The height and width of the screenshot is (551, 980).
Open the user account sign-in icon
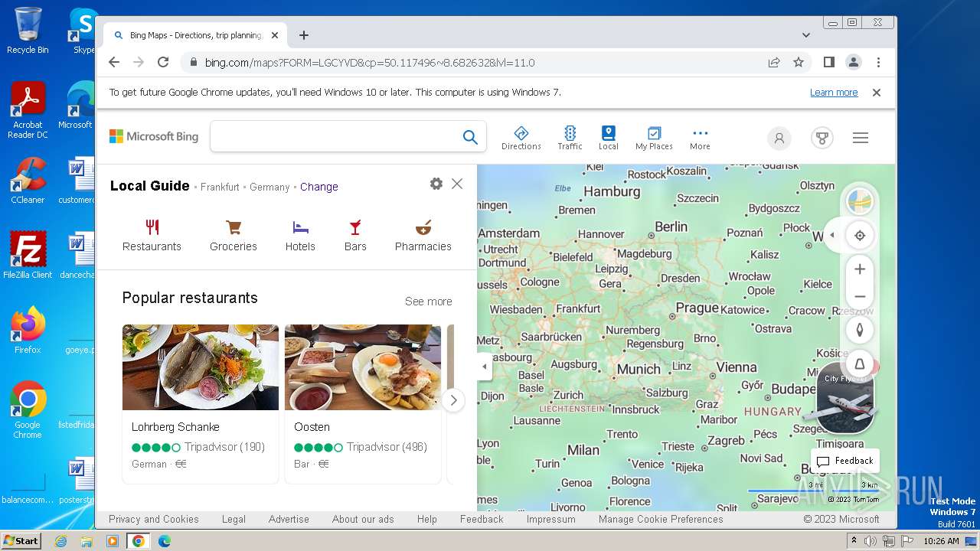(x=779, y=138)
